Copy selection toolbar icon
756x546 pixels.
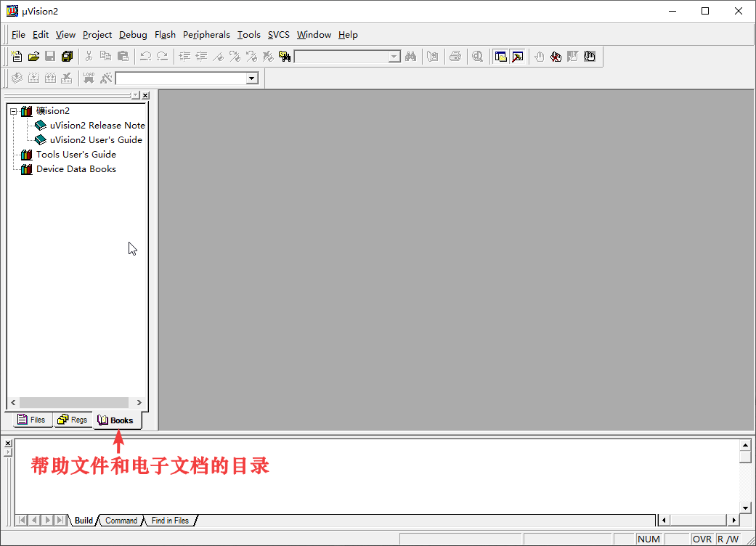tap(105, 57)
